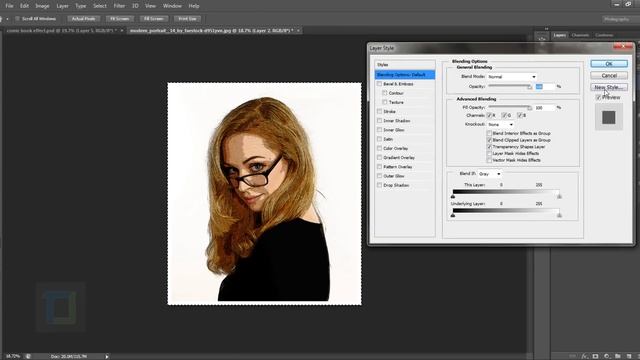
Task: Check Layer Mask Hides Effects
Action: coord(489,153)
